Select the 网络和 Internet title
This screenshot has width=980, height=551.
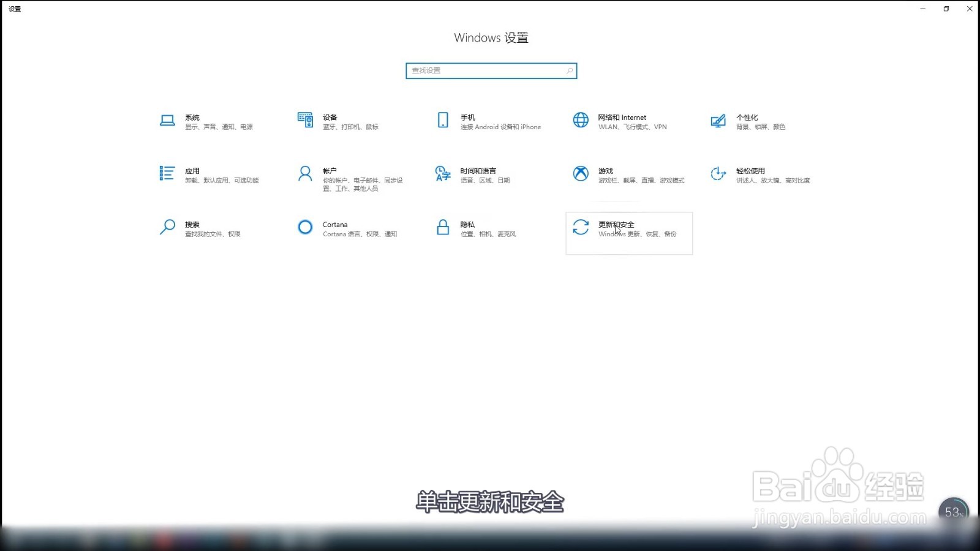click(x=622, y=118)
